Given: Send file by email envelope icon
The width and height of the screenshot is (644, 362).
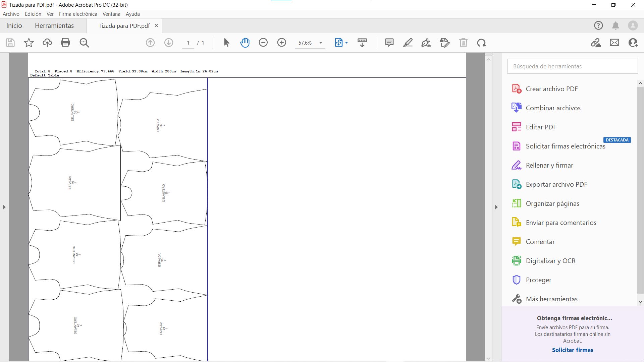Looking at the screenshot, I should 614,43.
